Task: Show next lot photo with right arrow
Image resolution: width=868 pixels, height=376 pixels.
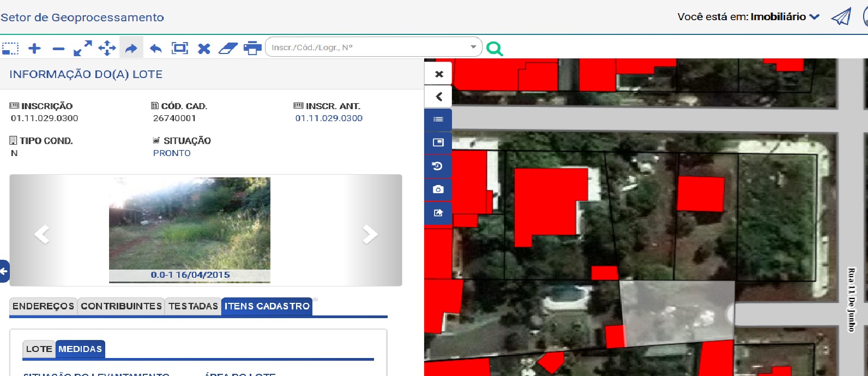Action: 370,234
